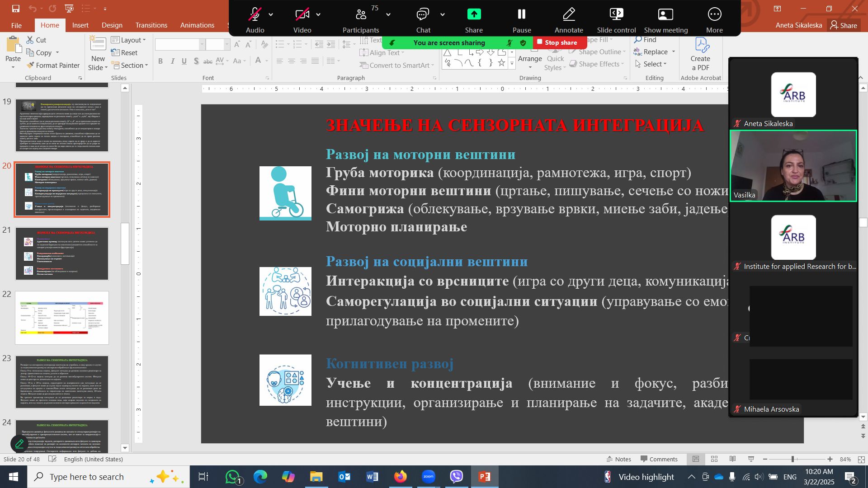The width and height of the screenshot is (868, 488).
Task: Open the File menu tab
Action: pos(16,25)
